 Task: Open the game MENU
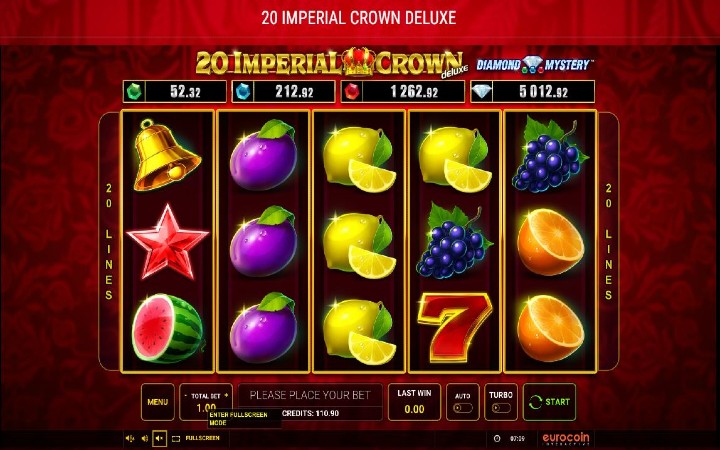[158, 402]
